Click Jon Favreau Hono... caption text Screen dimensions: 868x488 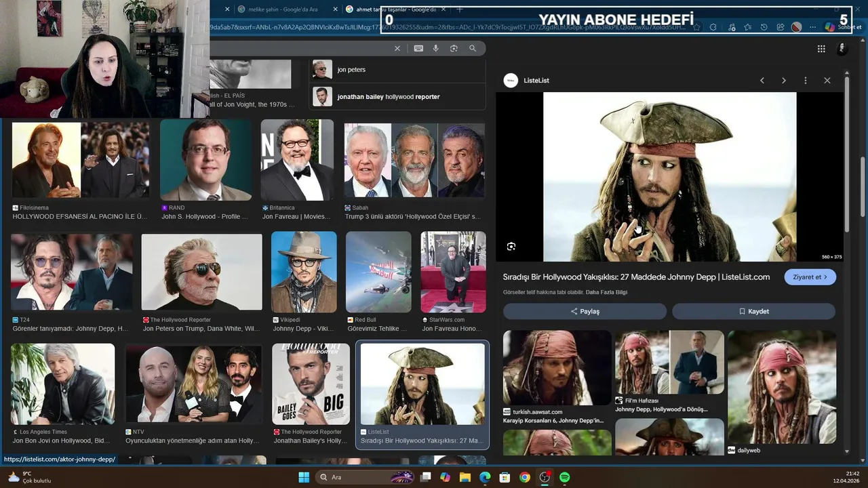pyautogui.click(x=453, y=329)
